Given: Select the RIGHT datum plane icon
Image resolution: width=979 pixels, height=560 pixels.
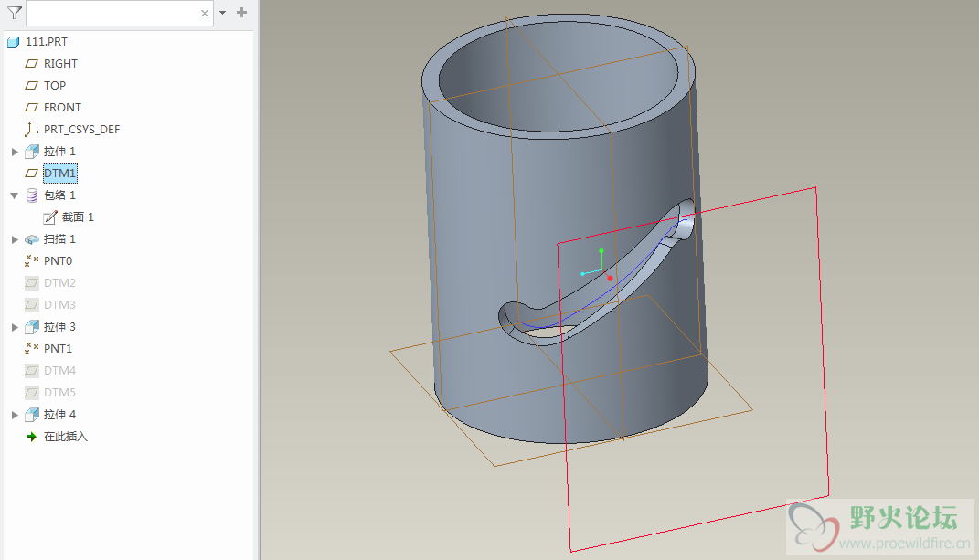Looking at the screenshot, I should pos(32,64).
